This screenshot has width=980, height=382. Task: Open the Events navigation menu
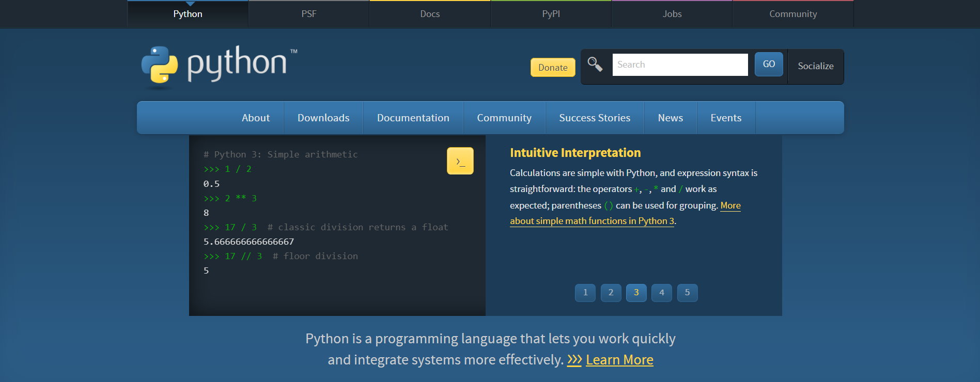click(726, 118)
